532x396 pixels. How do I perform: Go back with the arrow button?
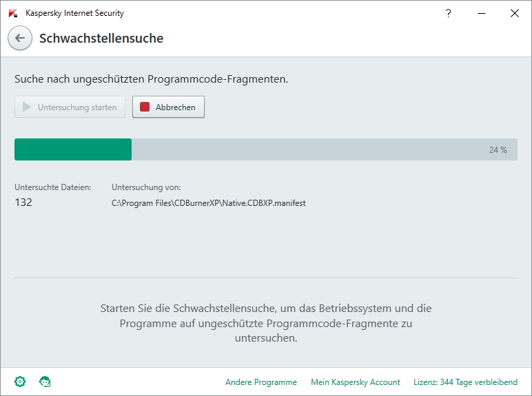click(x=20, y=38)
